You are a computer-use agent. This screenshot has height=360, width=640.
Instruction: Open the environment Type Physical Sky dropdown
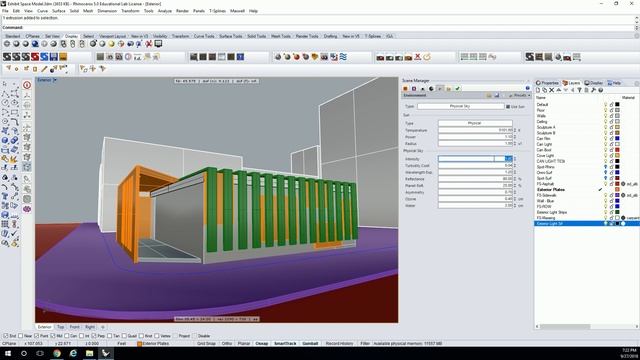(x=460, y=106)
